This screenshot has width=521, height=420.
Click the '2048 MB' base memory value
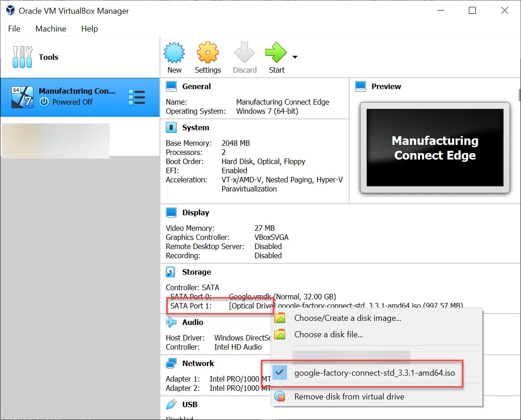235,143
